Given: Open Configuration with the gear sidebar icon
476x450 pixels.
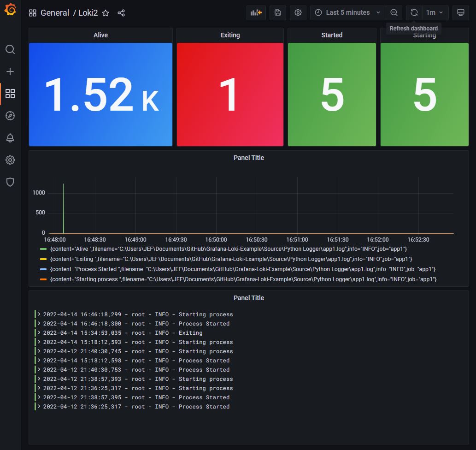Looking at the screenshot, I should pyautogui.click(x=10, y=160).
